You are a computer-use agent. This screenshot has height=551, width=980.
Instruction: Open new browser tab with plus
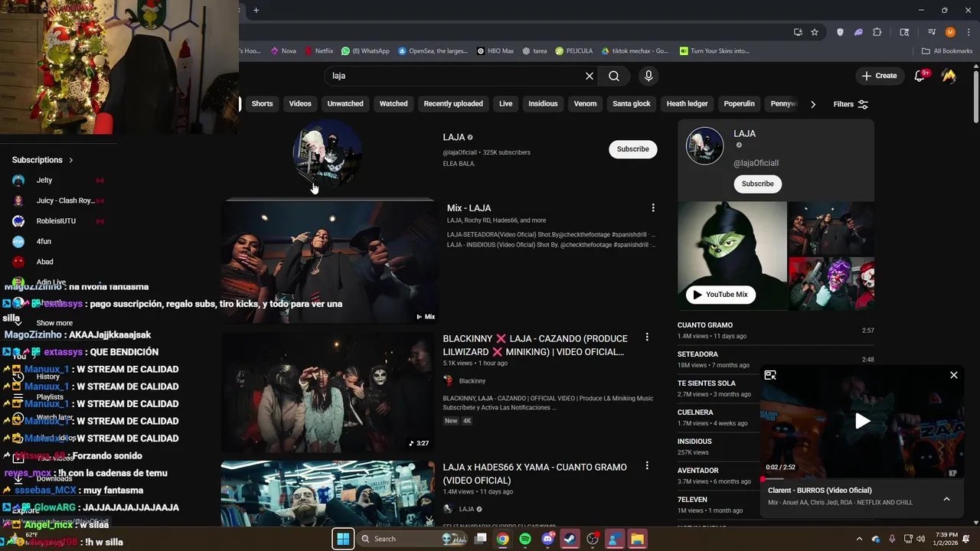pos(256,10)
